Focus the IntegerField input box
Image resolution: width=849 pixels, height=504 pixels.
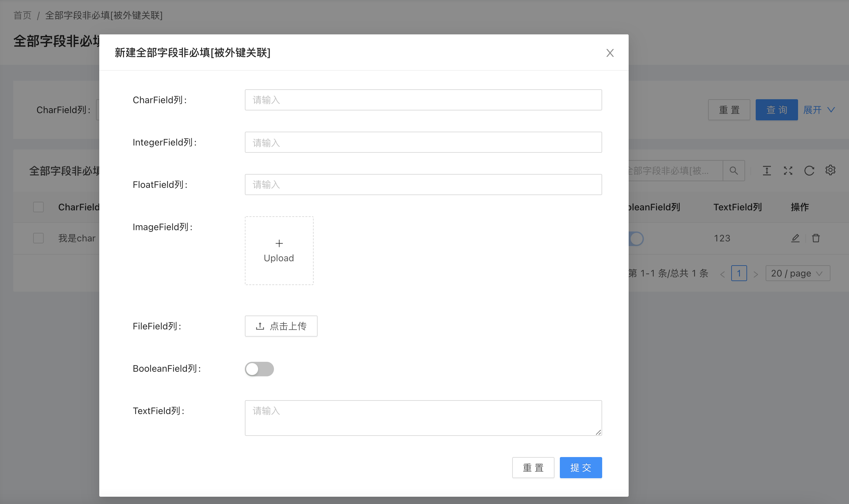(x=423, y=142)
